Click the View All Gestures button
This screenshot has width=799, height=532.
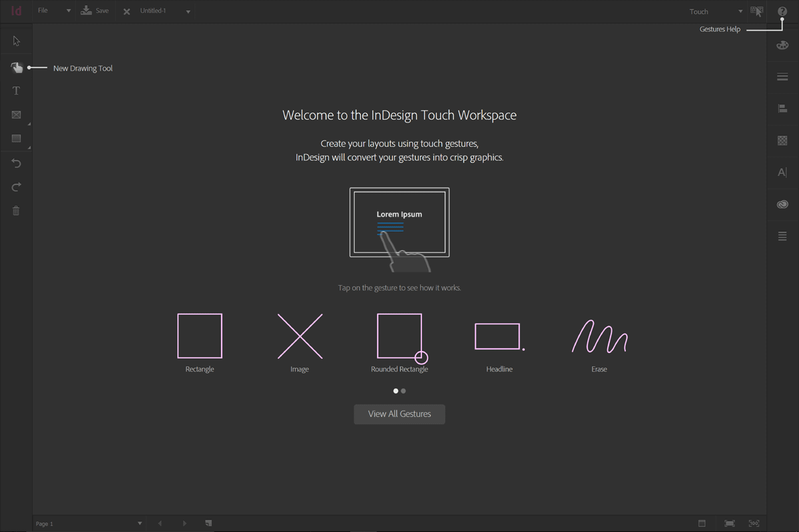click(x=400, y=414)
